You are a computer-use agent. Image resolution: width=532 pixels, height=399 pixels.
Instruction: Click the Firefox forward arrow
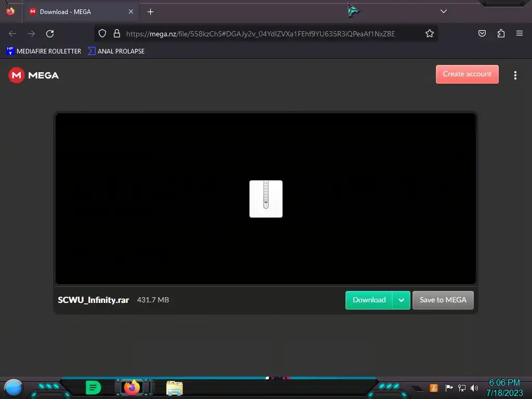click(x=31, y=34)
